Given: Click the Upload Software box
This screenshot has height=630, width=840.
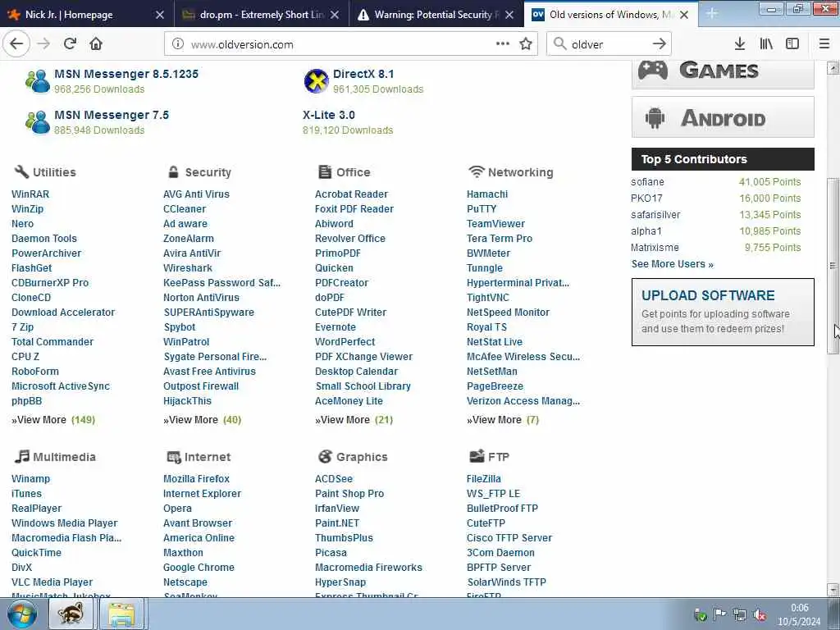Looking at the screenshot, I should (723, 312).
